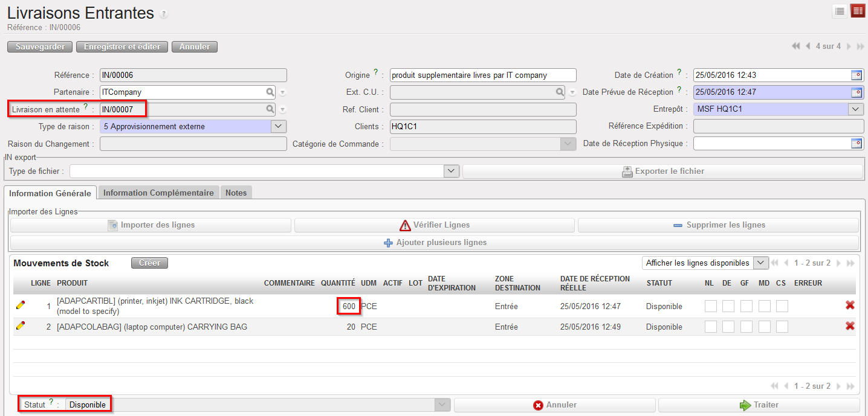This screenshot has height=416, width=868.
Task: Switch to form view icon at top right
Action: pos(857,11)
